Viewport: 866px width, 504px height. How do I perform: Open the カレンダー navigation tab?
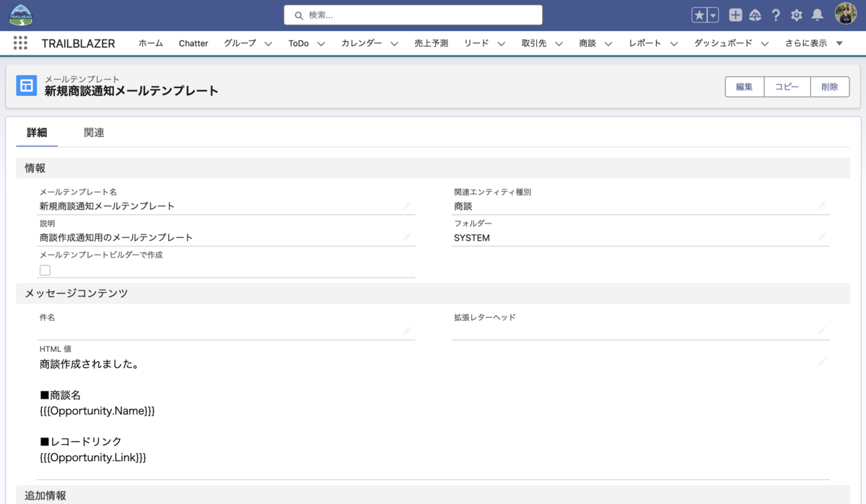(x=362, y=43)
